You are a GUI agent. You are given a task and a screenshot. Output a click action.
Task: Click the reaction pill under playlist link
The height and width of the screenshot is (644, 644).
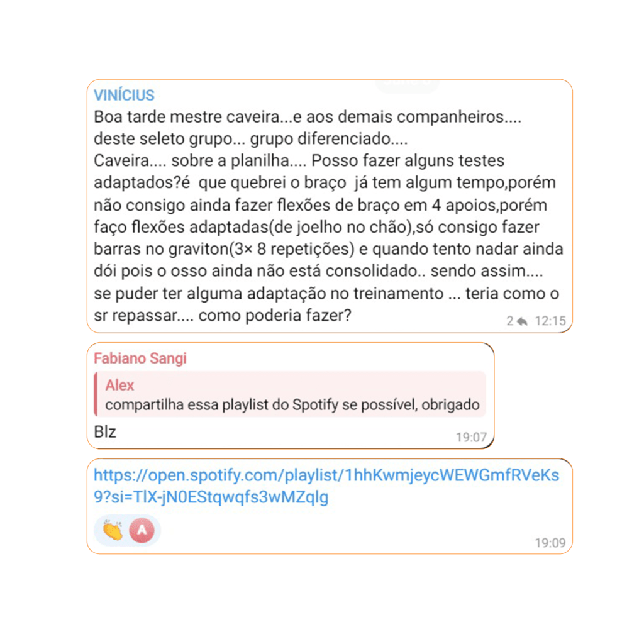coord(127,530)
